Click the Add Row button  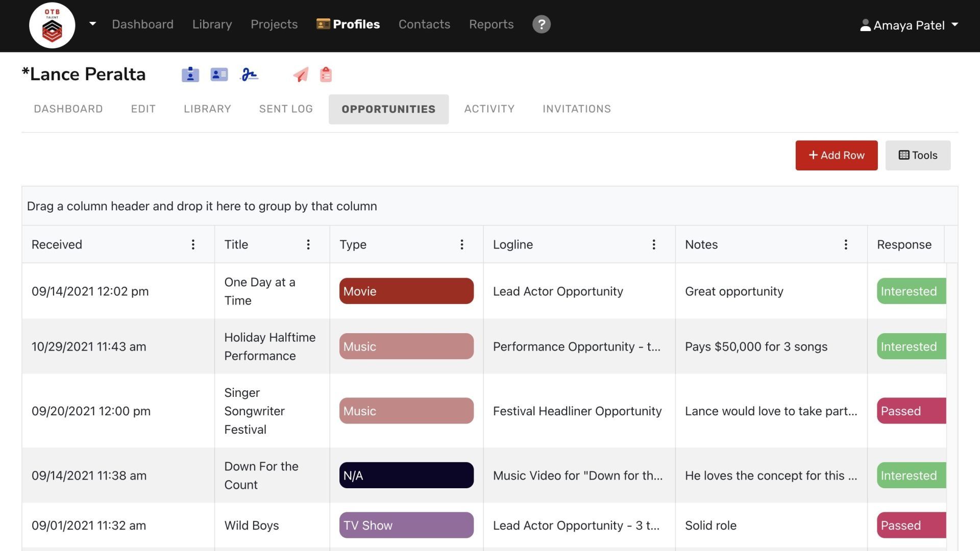(836, 155)
